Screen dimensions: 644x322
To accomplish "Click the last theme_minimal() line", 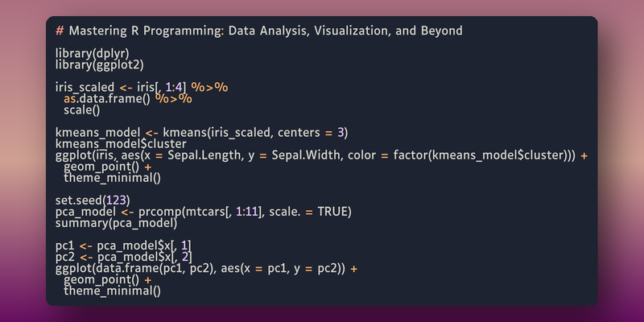I will coord(112,291).
